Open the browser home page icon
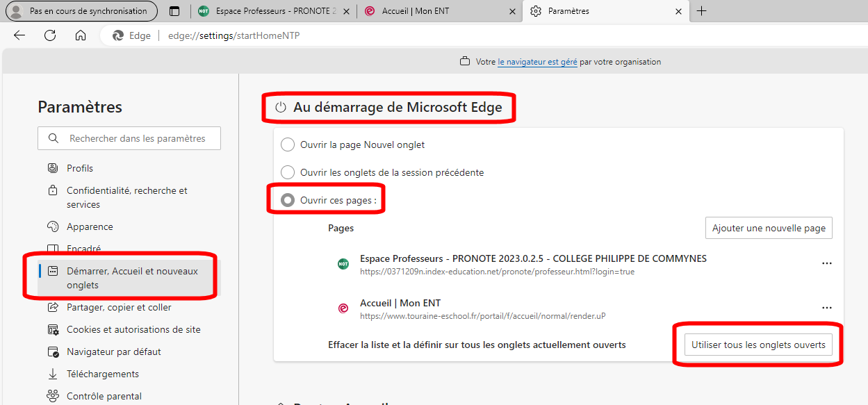 pos(81,35)
